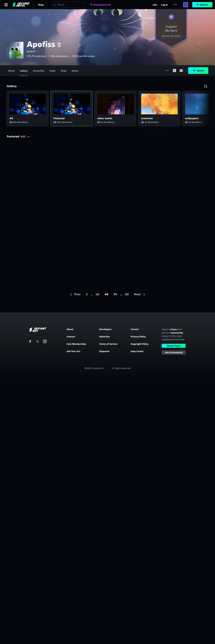Go to pagination page 48
215x644 pixels.
click(97, 294)
